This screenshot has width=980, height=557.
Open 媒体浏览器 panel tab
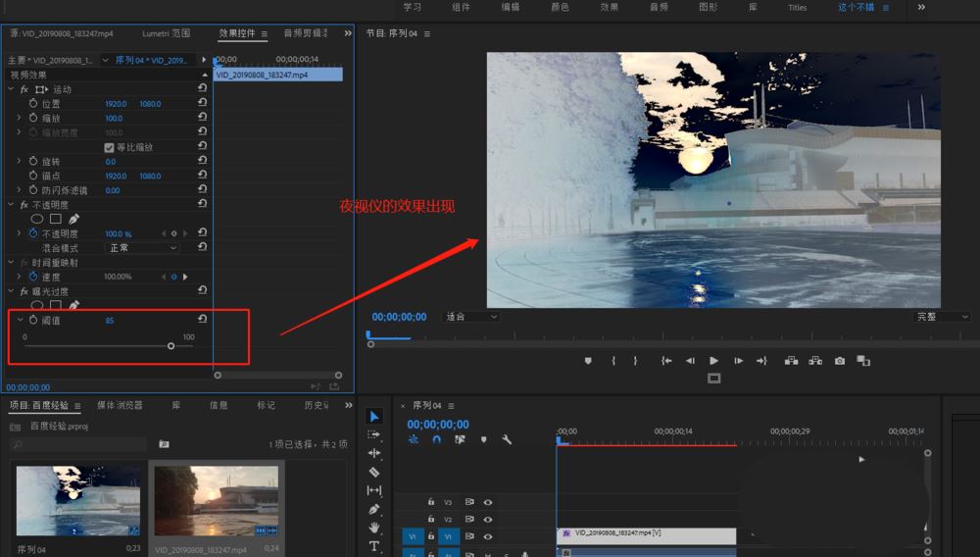click(x=120, y=405)
